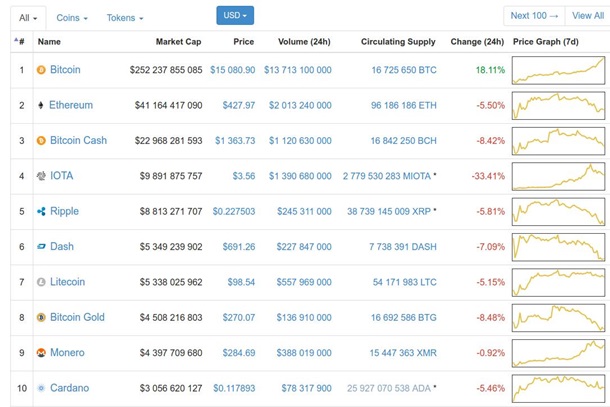
Task: Expand the Tokens filter dropdown
Action: 125,18
